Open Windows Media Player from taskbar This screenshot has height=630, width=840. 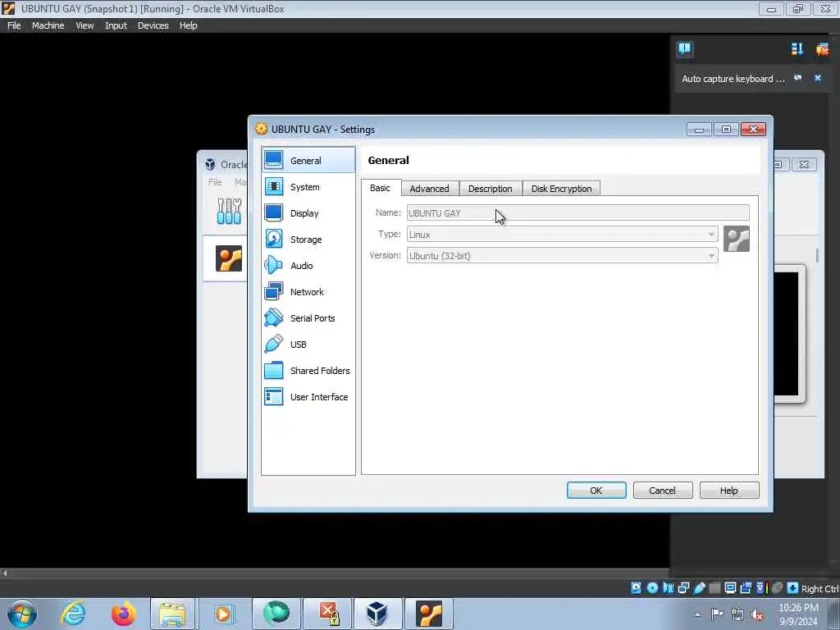click(223, 614)
